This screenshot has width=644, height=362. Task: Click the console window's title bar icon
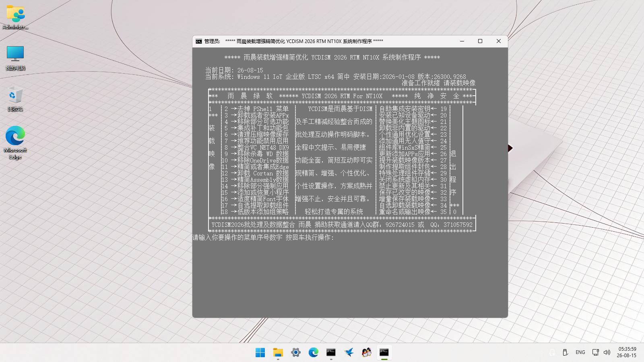(199, 41)
